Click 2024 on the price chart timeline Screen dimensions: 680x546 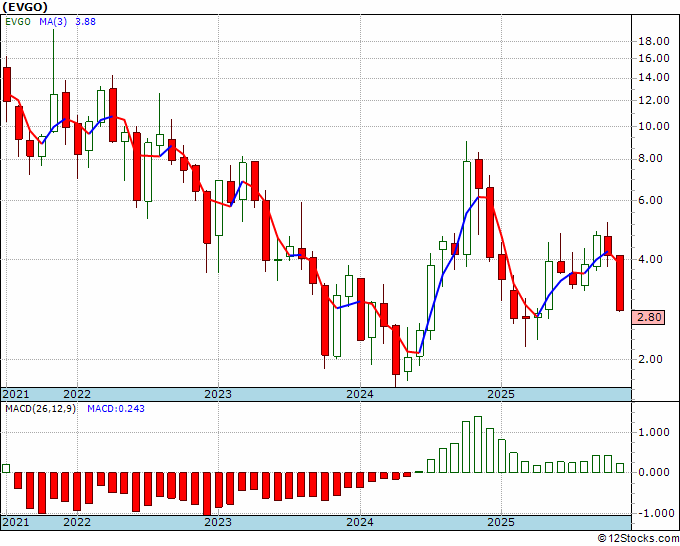pyautogui.click(x=360, y=394)
